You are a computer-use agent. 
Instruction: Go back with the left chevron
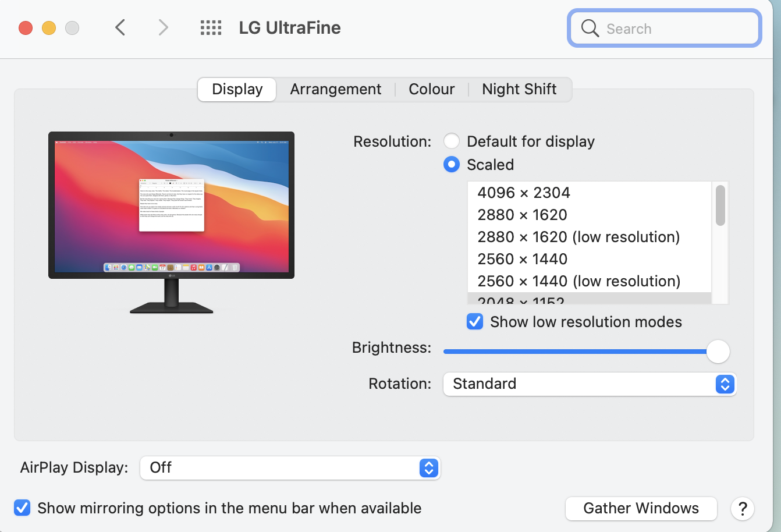(120, 27)
